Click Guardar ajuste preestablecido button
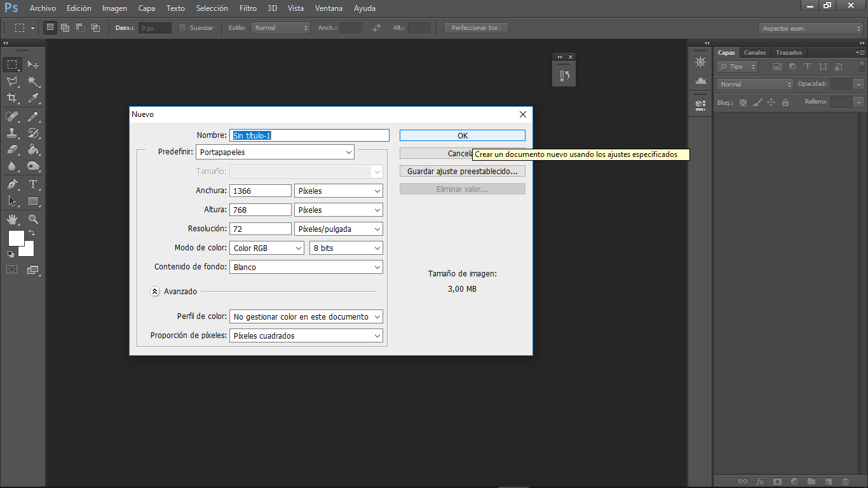Screen dimensions: 868x488 [x=463, y=171]
